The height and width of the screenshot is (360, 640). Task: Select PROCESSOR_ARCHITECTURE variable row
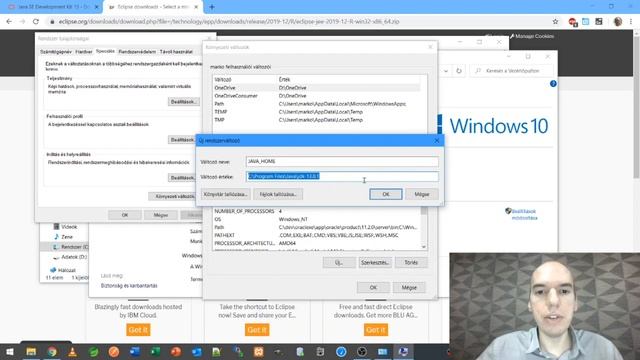click(x=316, y=243)
